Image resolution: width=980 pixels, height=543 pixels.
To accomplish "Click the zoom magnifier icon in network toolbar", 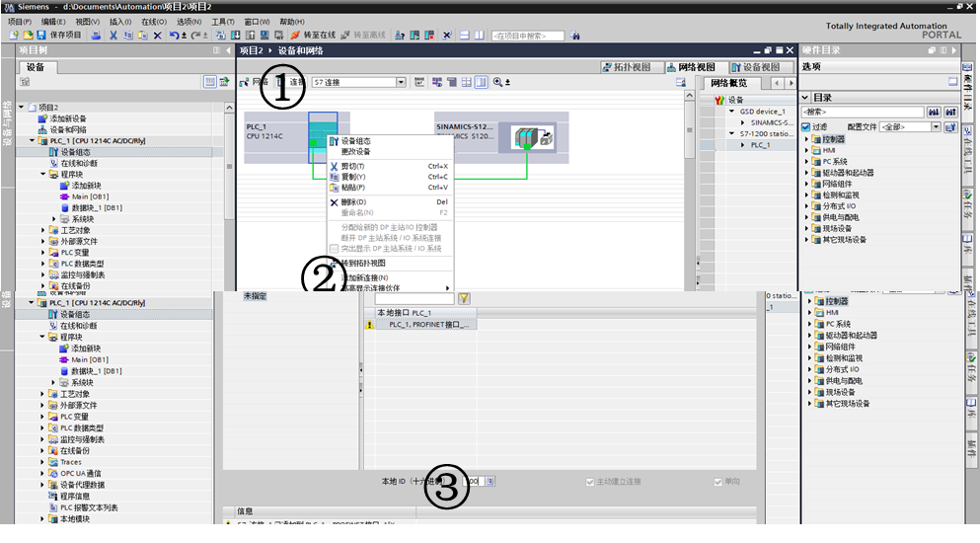I will (x=497, y=82).
